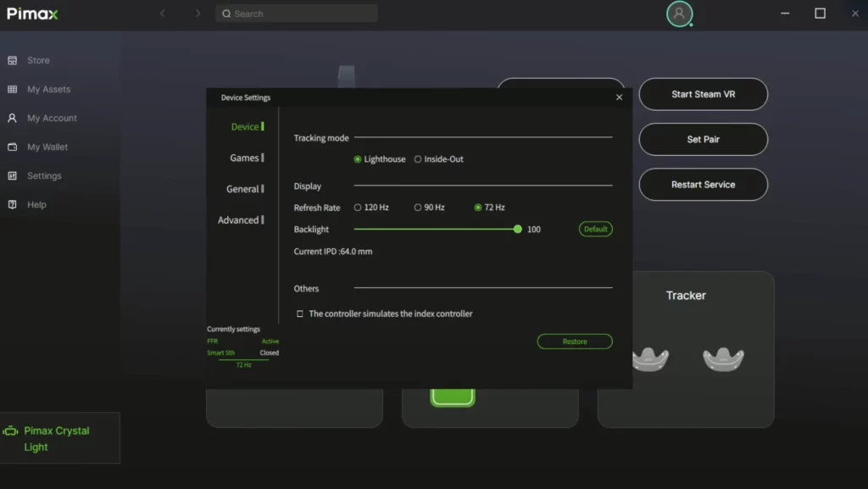This screenshot has width=868, height=489.
Task: Set refresh rate to 72 Hz
Action: [x=489, y=208]
